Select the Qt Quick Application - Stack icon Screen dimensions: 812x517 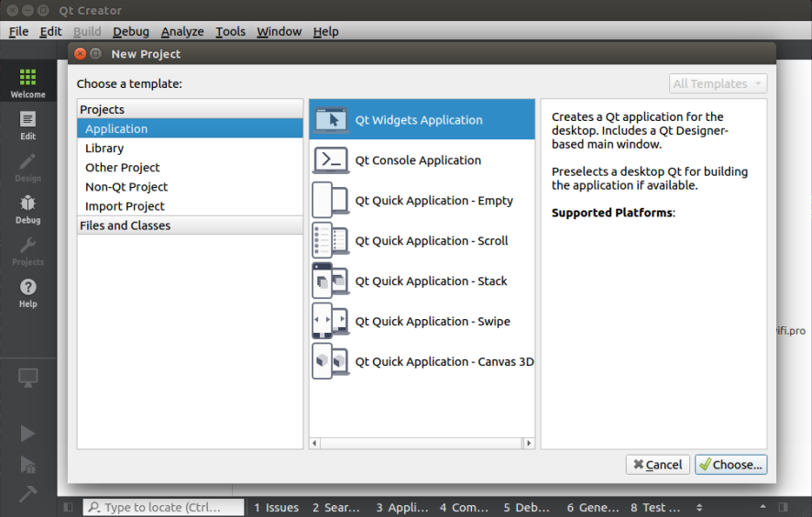[x=330, y=281]
